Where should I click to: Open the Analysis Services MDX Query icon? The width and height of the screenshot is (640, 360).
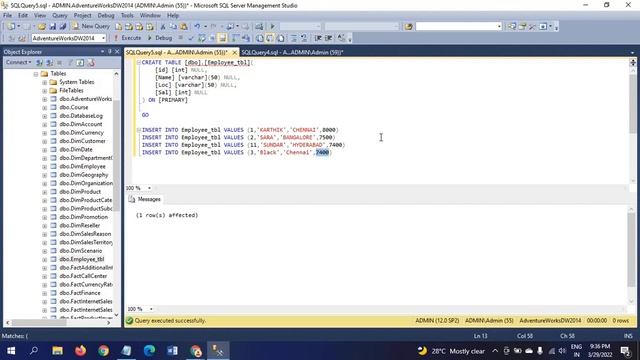[x=129, y=27]
